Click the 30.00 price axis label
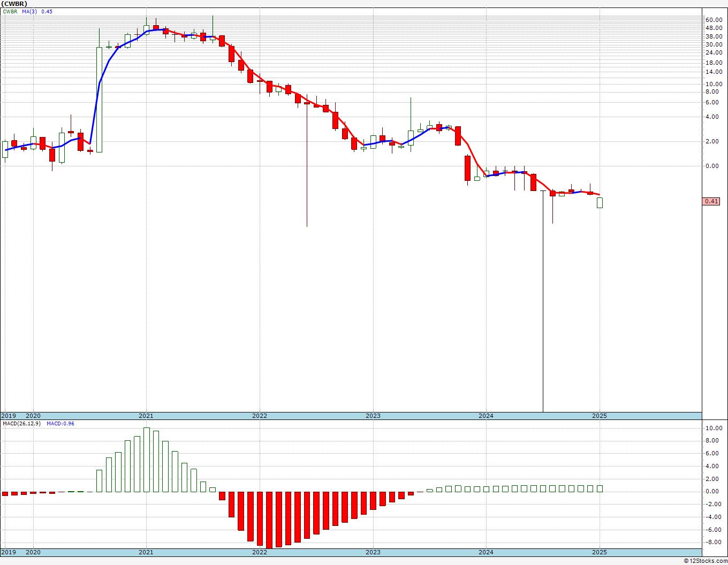728x565 pixels. [x=714, y=45]
